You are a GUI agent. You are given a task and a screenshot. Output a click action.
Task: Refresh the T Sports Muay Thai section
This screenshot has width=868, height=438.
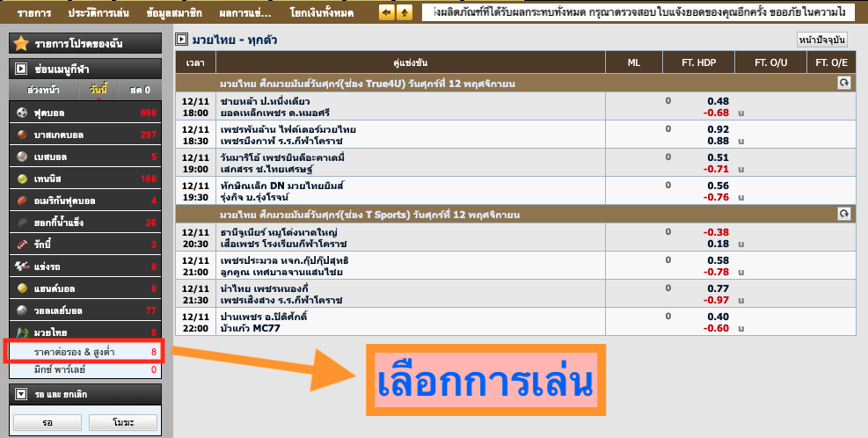click(x=843, y=214)
